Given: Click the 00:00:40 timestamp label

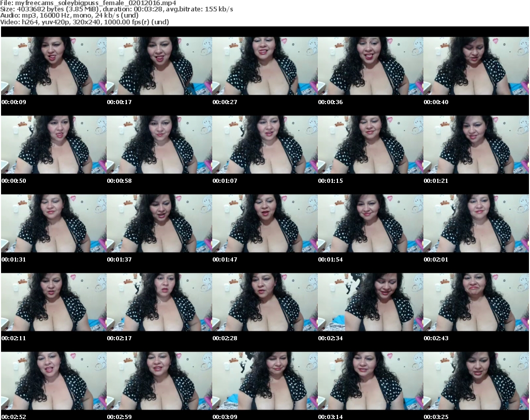Looking at the screenshot, I should [x=436, y=102].
